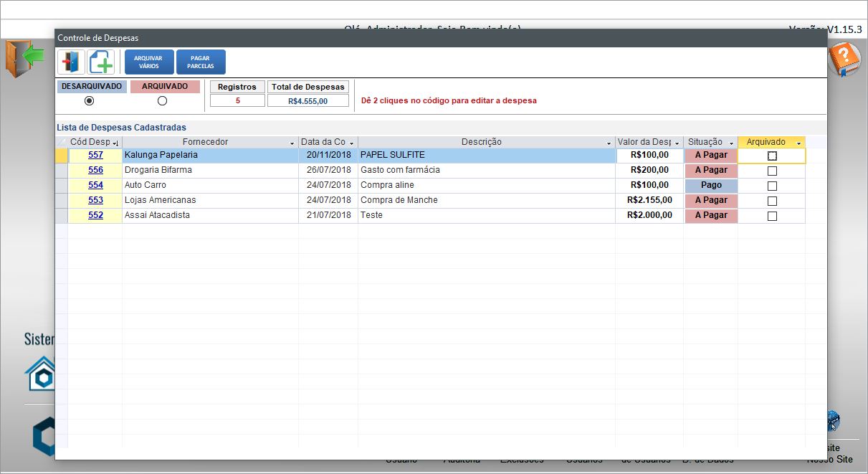The width and height of the screenshot is (868, 474).
Task: Open help question mark icon
Action: pyautogui.click(x=844, y=59)
